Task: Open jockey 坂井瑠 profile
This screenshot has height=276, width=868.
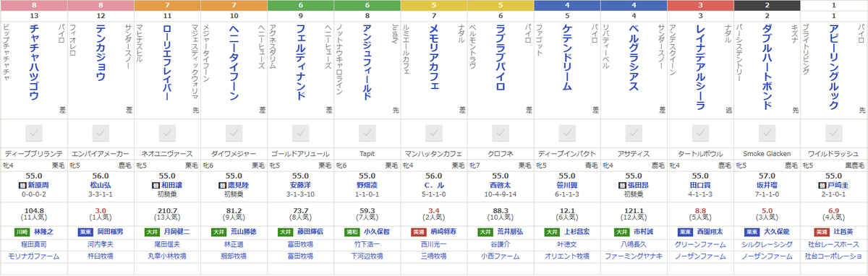Action: coord(767,185)
